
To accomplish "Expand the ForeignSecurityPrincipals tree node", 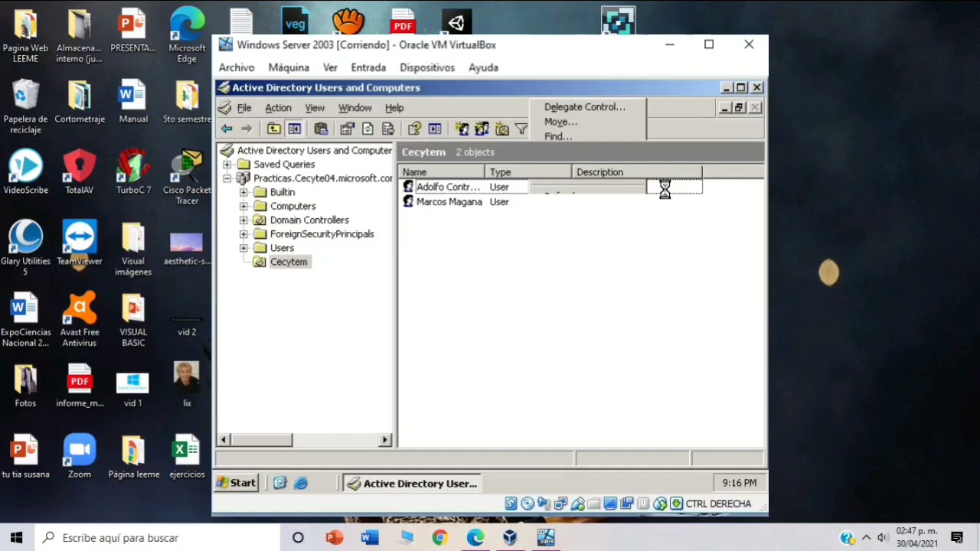I will pos(243,234).
